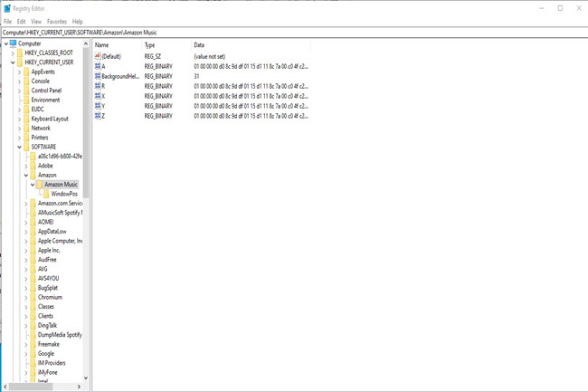Expand the HKEY_CLASSES_ROOT node arrow
Image resolution: width=588 pixels, height=392 pixels.
coord(13,53)
